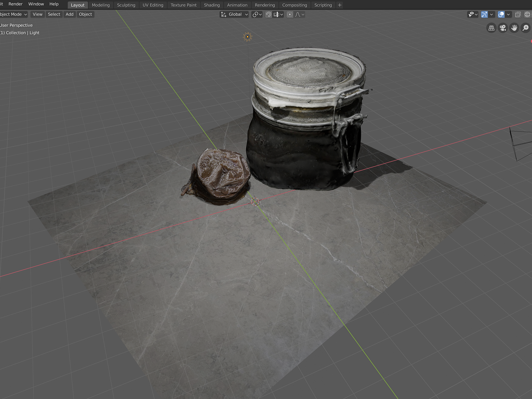Switch to the Scripting workspace tab
Viewport: 532px width, 399px height.
coord(323,5)
